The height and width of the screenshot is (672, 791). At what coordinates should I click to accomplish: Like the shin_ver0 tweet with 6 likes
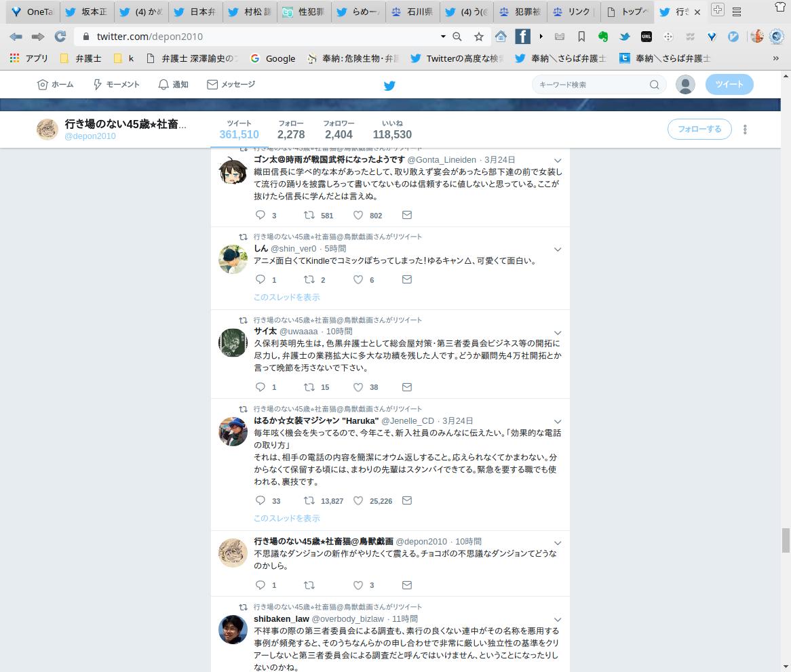358,279
